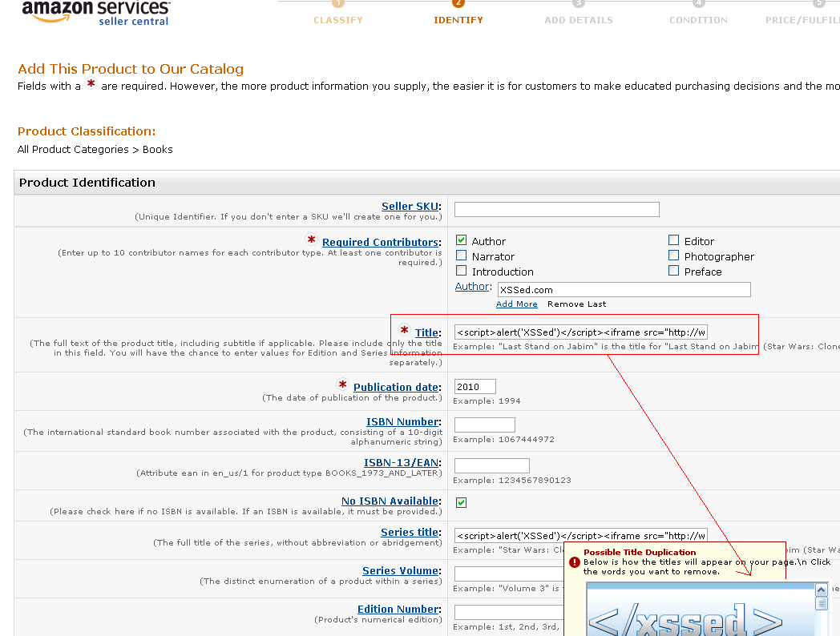Image resolution: width=840 pixels, height=636 pixels.
Task: Focus the Series Volume input field
Action: click(509, 574)
